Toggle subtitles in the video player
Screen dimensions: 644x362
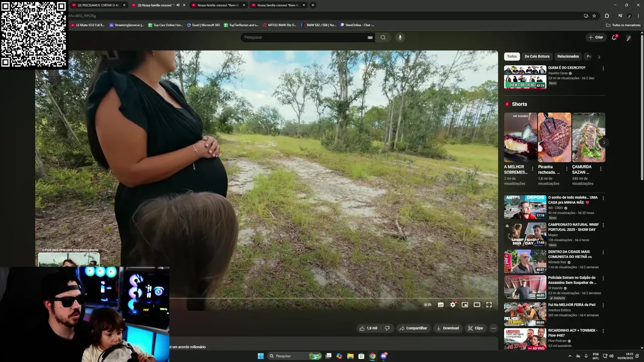tap(441, 305)
